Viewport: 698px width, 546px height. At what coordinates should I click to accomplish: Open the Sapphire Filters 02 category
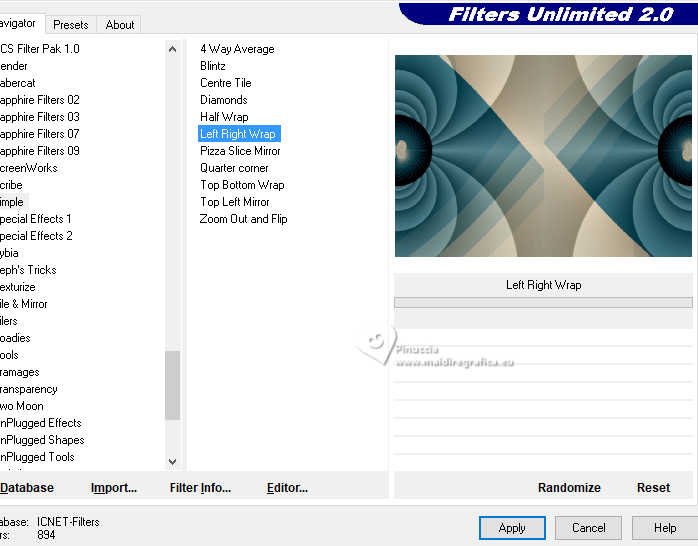(x=40, y=100)
